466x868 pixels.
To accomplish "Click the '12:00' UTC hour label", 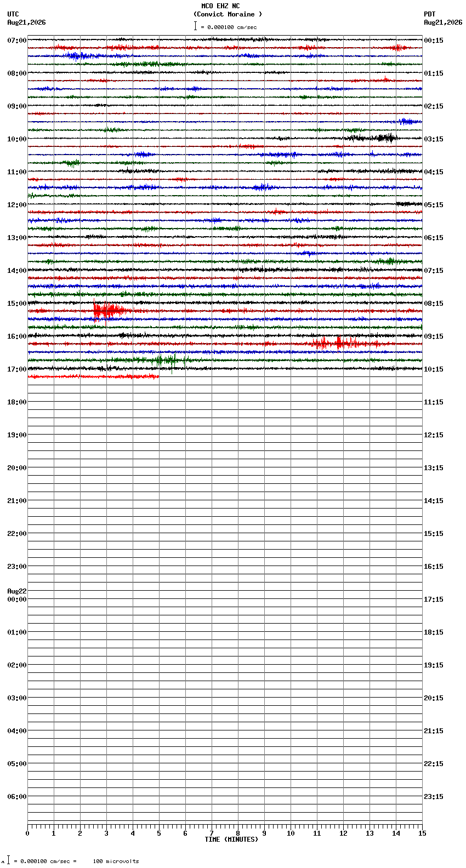I will point(16,205).
